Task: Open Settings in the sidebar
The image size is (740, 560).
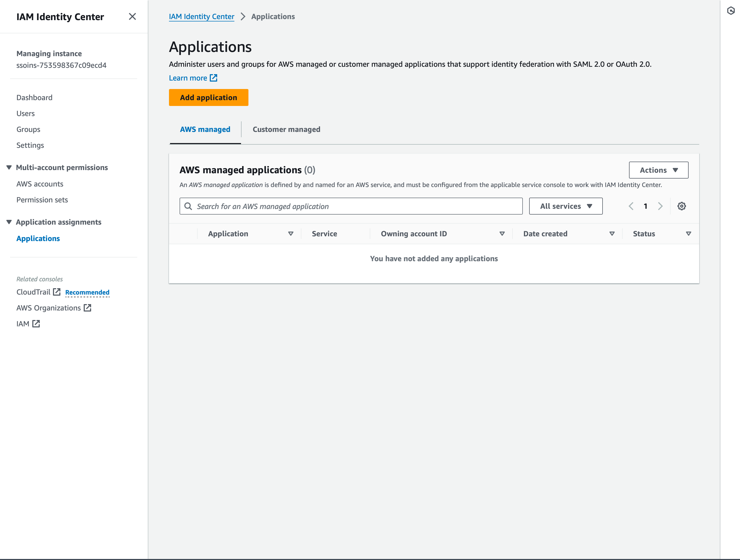Action: pos(30,145)
